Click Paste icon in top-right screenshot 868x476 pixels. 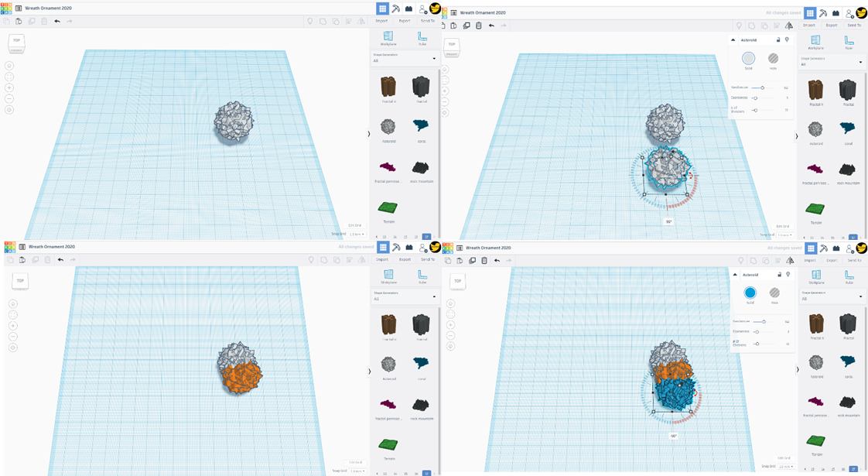tap(454, 26)
